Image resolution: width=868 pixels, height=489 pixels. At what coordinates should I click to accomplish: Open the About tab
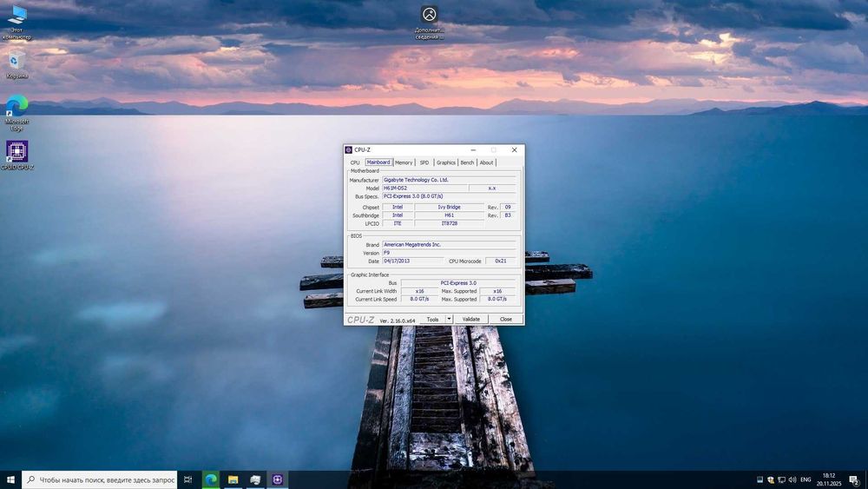click(x=486, y=162)
